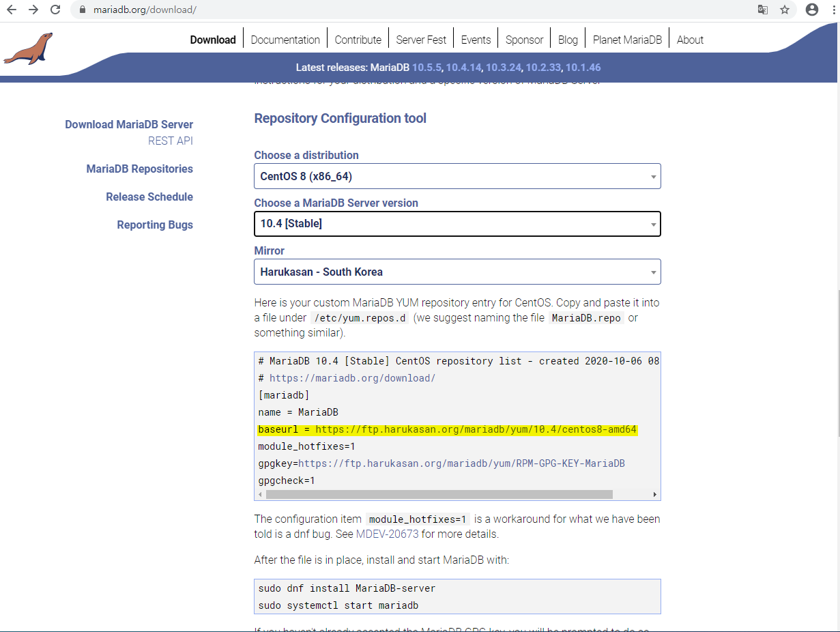Click the Choose a MariaDB Server version label
840x632 pixels.
point(336,203)
